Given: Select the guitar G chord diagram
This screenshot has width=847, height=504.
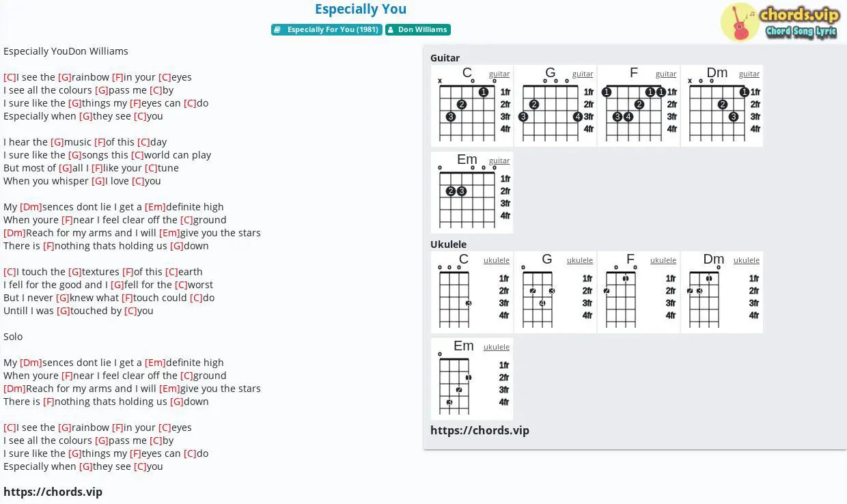Looking at the screenshot, I should 555,106.
